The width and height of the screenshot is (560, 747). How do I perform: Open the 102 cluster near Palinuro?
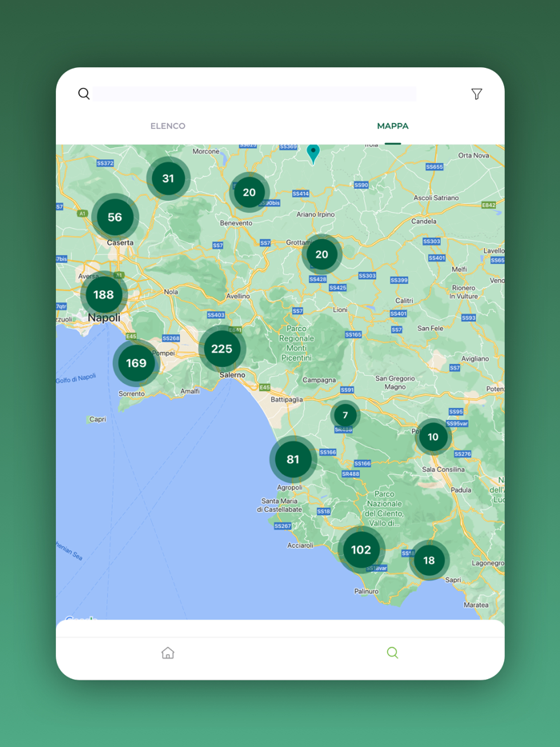coord(362,549)
